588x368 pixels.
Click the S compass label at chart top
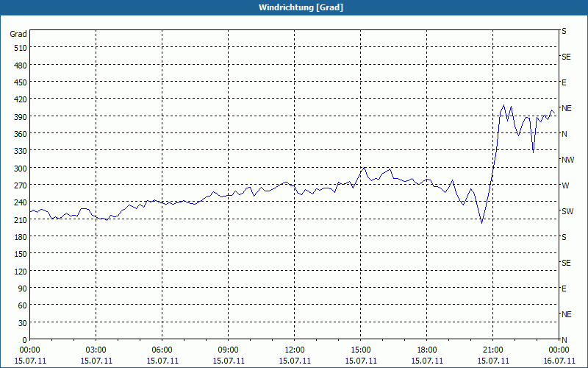[x=564, y=32]
